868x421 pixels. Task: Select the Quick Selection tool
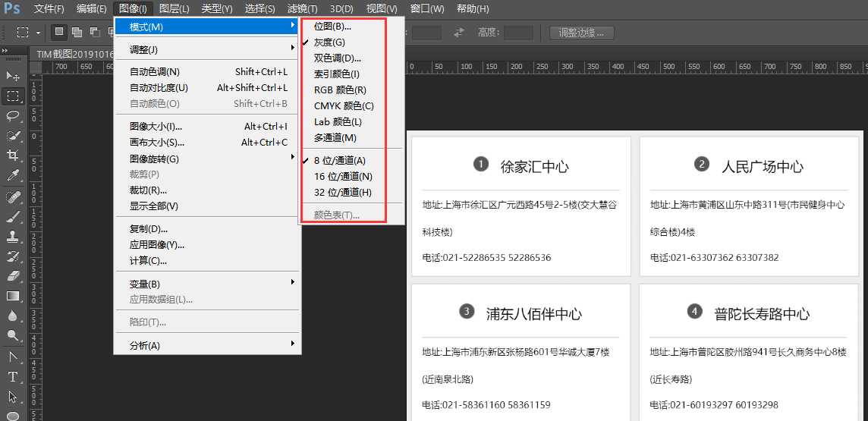pyautogui.click(x=12, y=136)
